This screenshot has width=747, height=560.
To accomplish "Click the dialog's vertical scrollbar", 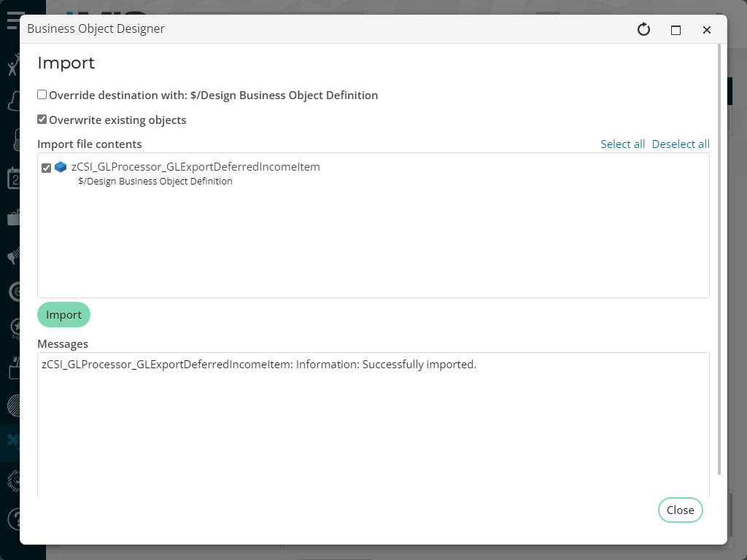I will pos(720,255).
